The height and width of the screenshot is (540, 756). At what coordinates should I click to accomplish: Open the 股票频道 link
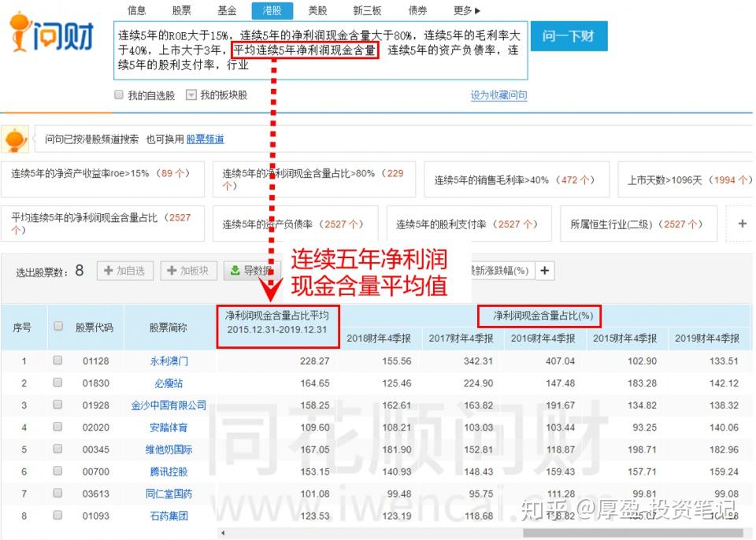(205, 139)
